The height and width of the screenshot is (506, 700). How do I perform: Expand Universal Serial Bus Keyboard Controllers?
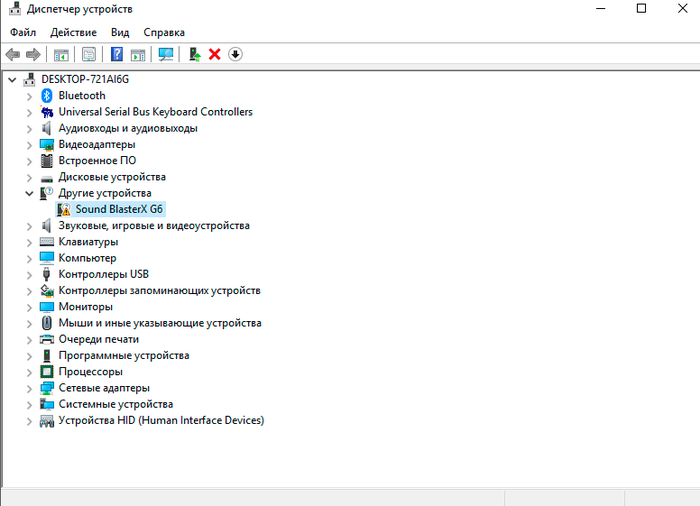29,113
